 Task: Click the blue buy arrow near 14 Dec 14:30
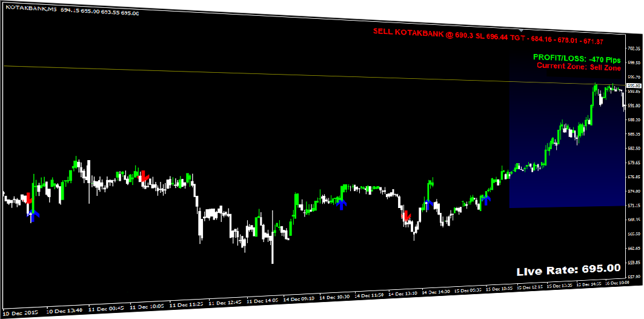(x=428, y=204)
